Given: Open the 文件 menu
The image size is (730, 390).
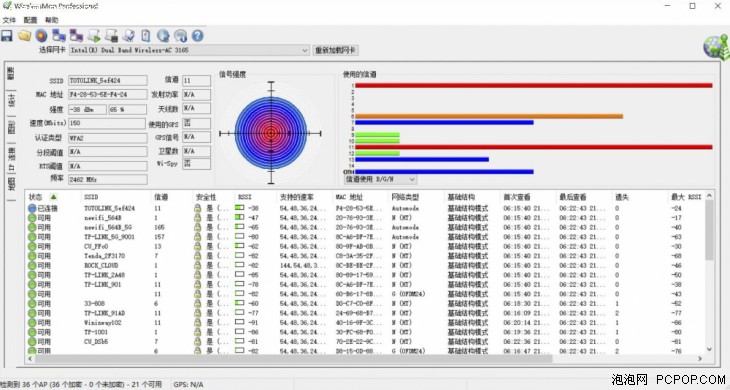Looking at the screenshot, I should point(9,20).
